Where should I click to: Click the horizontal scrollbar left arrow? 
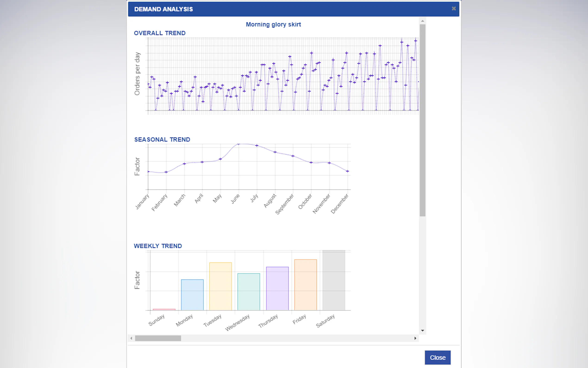(x=131, y=338)
